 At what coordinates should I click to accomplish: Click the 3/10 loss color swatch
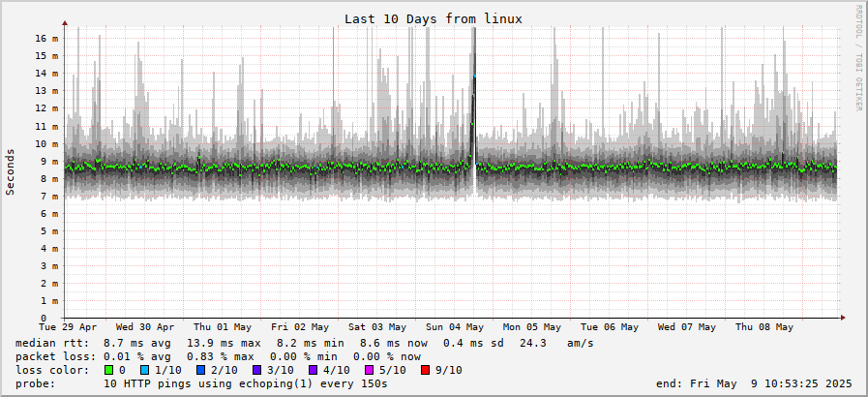[256, 370]
